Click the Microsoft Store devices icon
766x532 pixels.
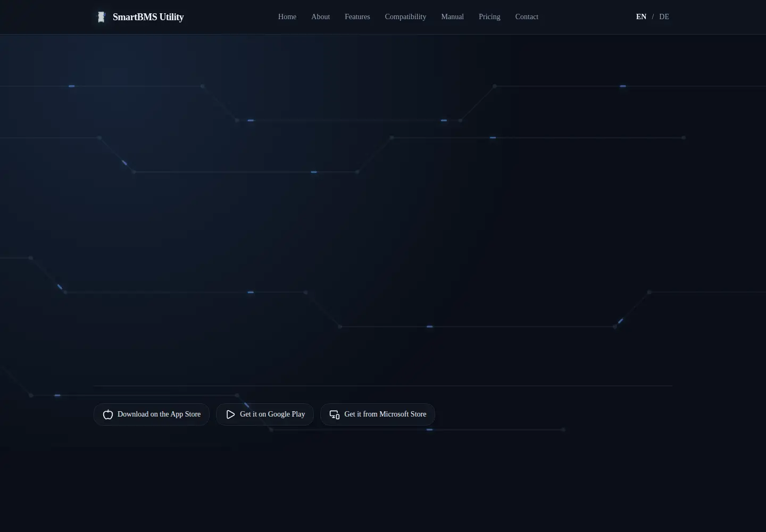point(335,414)
